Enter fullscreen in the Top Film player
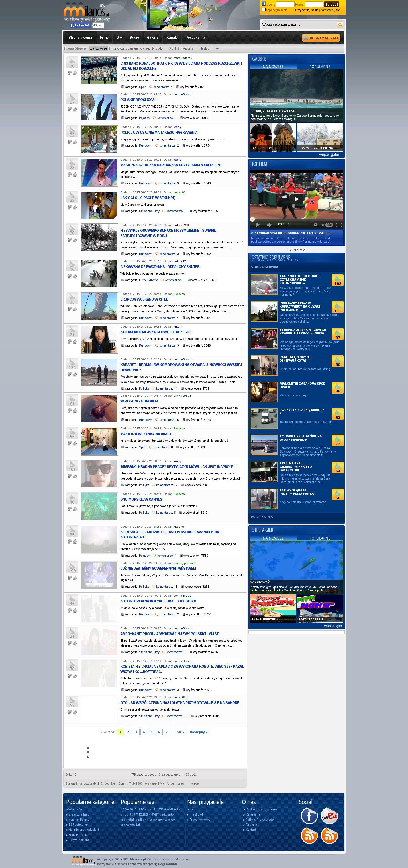408x868 pixels. pyautogui.click(x=339, y=225)
